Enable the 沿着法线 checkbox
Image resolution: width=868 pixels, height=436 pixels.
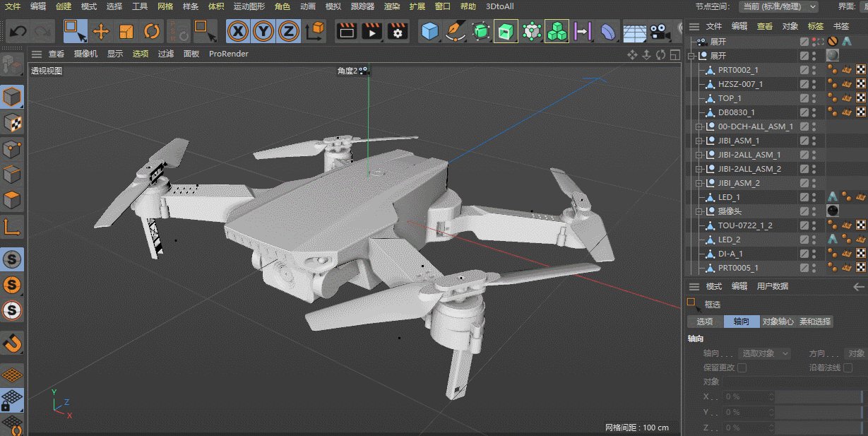coord(848,367)
